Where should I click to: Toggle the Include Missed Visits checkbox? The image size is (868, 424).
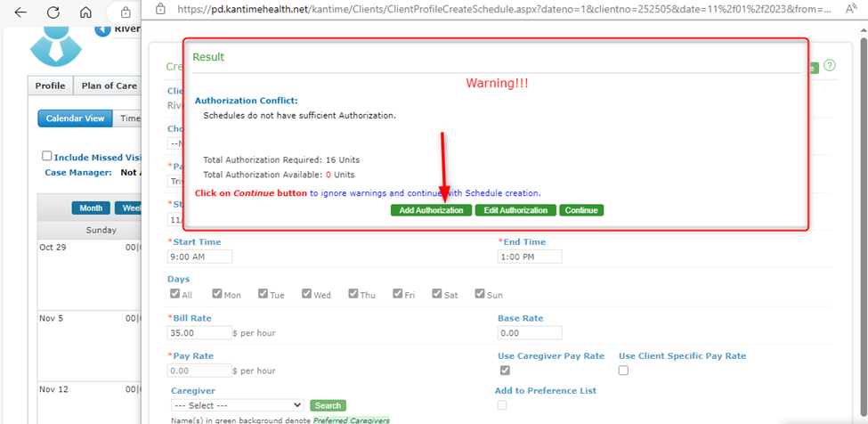pos(47,156)
